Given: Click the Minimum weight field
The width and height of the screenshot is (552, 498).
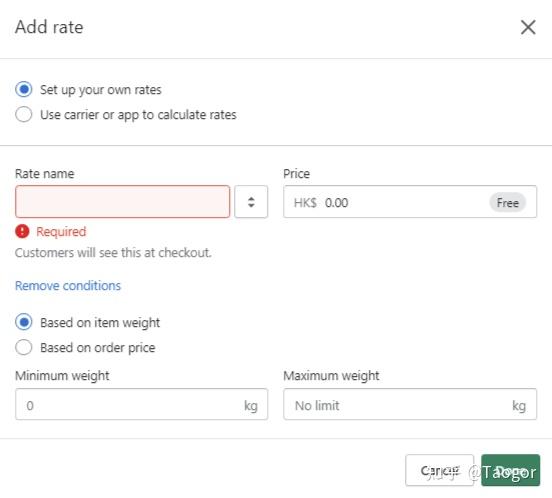Looking at the screenshot, I should click(x=142, y=404).
